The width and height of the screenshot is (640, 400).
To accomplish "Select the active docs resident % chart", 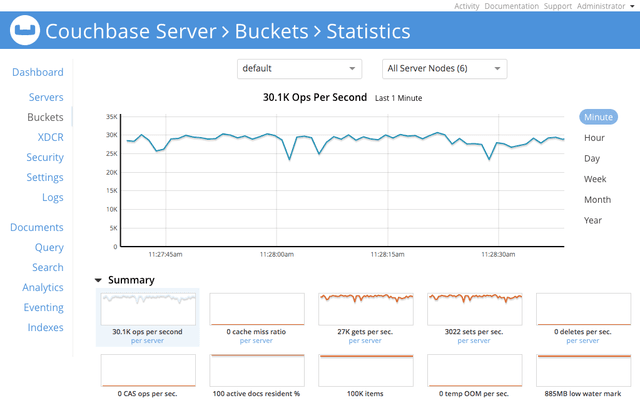I will click(x=257, y=370).
